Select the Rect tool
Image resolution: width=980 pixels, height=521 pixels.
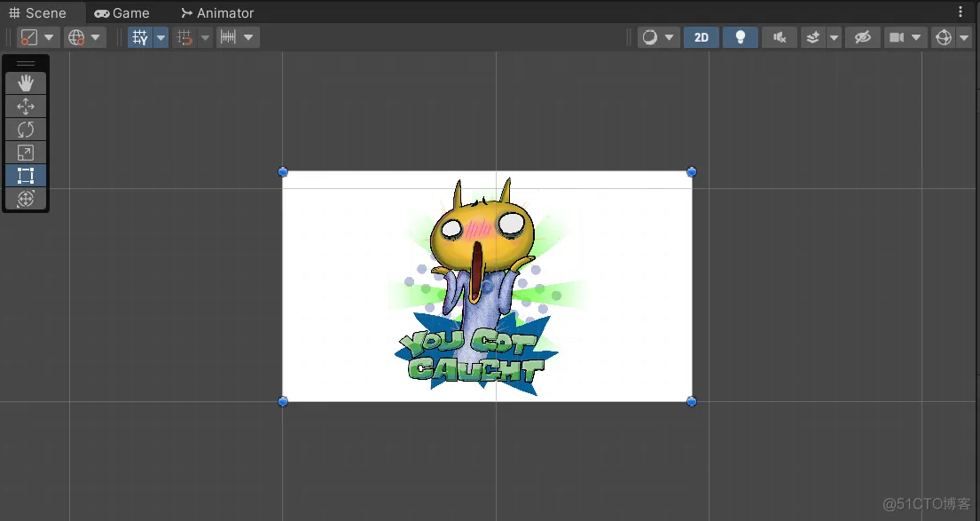pos(26,176)
